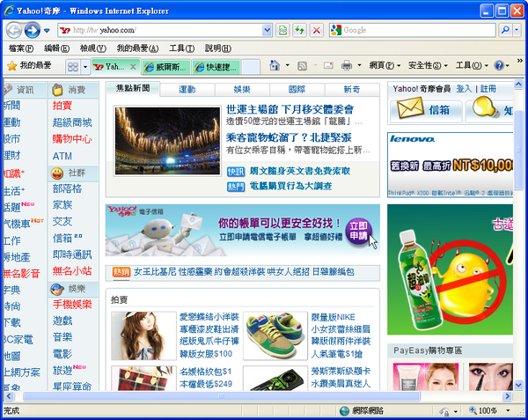Switch to the 威爾斯 tab
This screenshot has height=420, width=528.
(x=166, y=67)
